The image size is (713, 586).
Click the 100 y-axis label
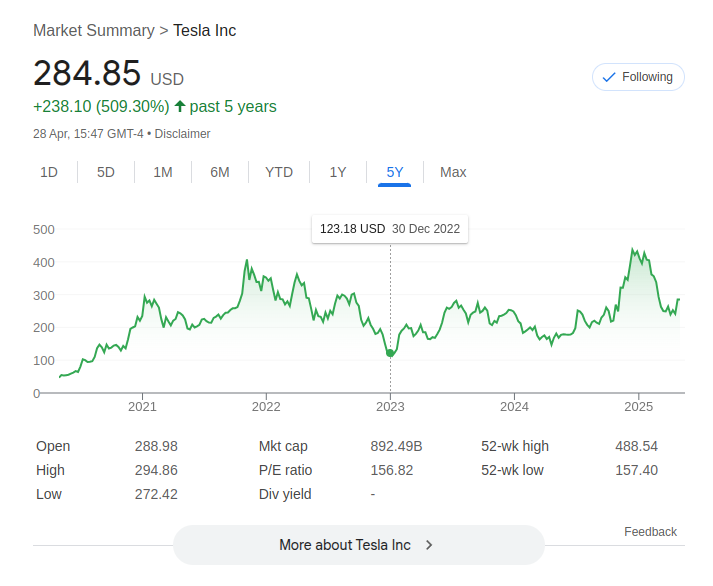44,361
